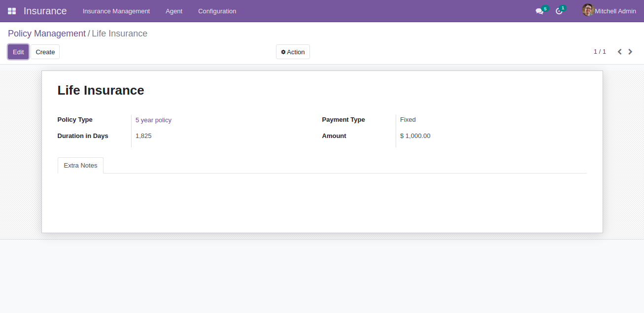This screenshot has height=313, width=644.
Task: Open the 5 year policy link
Action: pos(153,120)
